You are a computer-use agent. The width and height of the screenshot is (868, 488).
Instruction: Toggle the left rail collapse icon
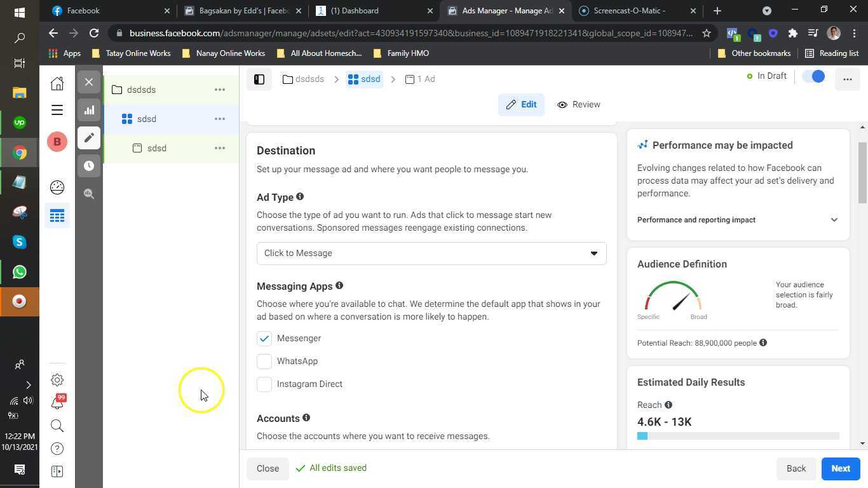pyautogui.click(x=57, y=471)
